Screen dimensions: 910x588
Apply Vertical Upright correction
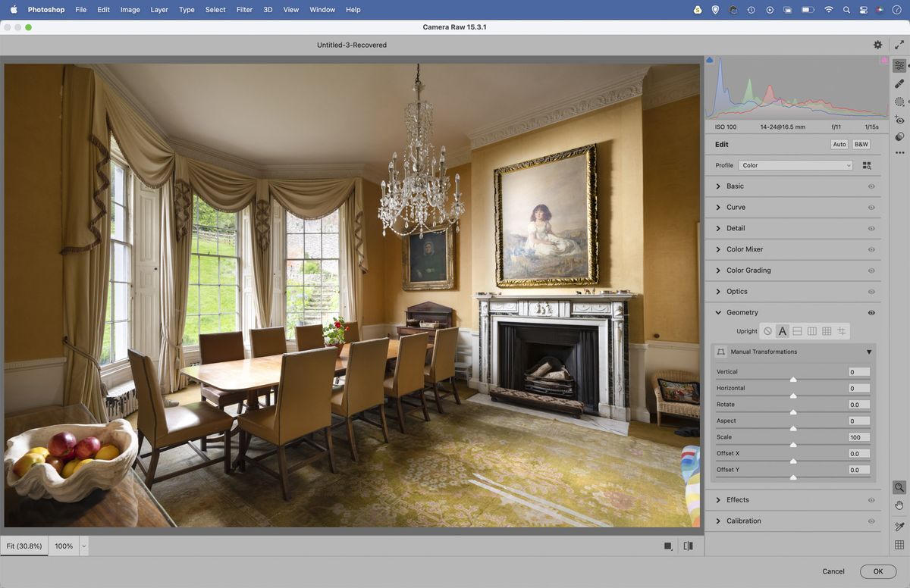[x=811, y=331]
